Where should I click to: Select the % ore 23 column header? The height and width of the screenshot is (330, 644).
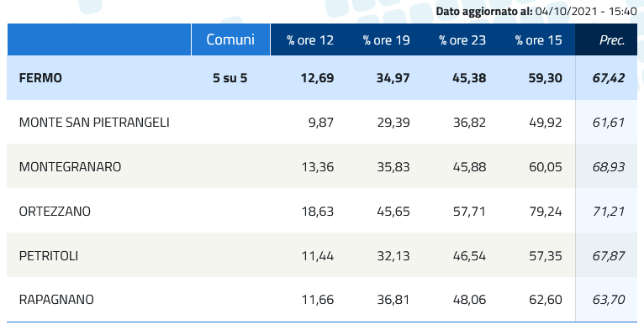(x=462, y=40)
